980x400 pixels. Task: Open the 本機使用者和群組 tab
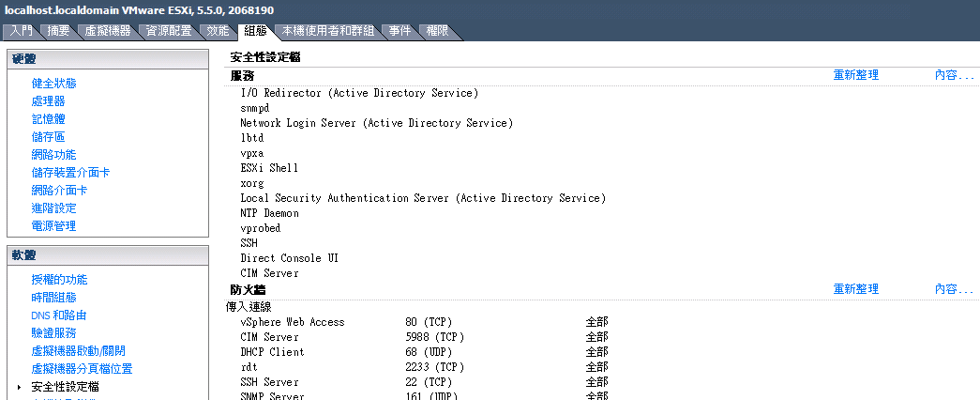pyautogui.click(x=328, y=31)
